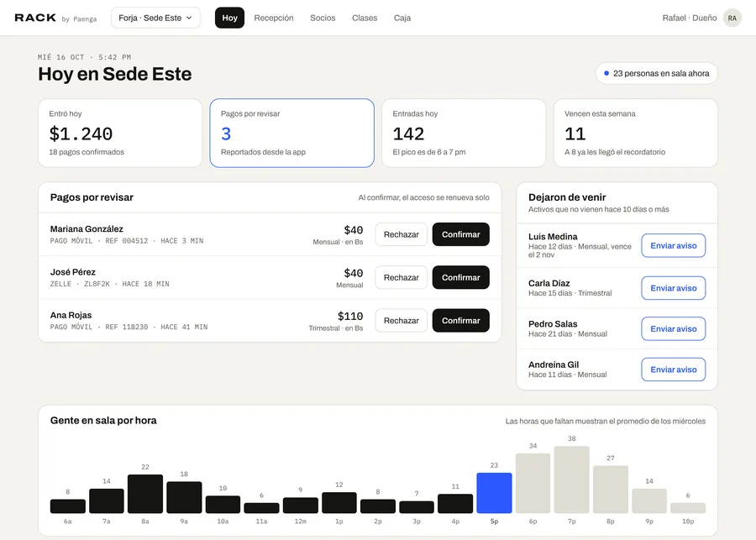Click the Gente en sala por hora heading

[x=103, y=421]
